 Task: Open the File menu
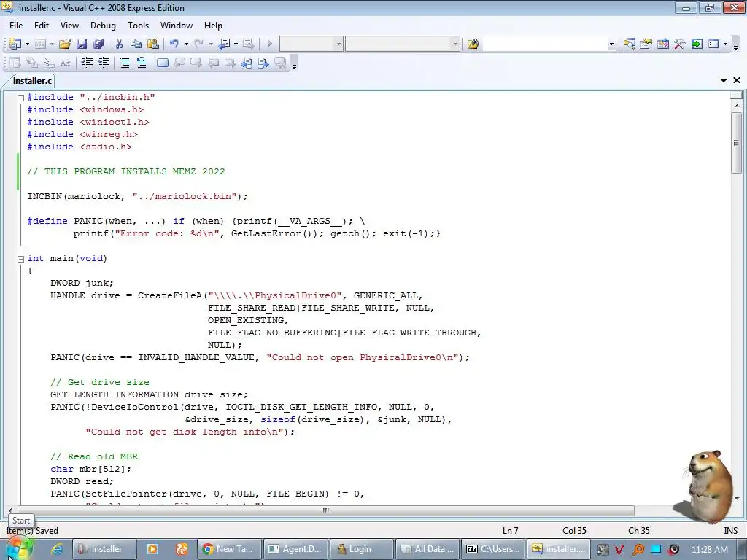(x=16, y=26)
